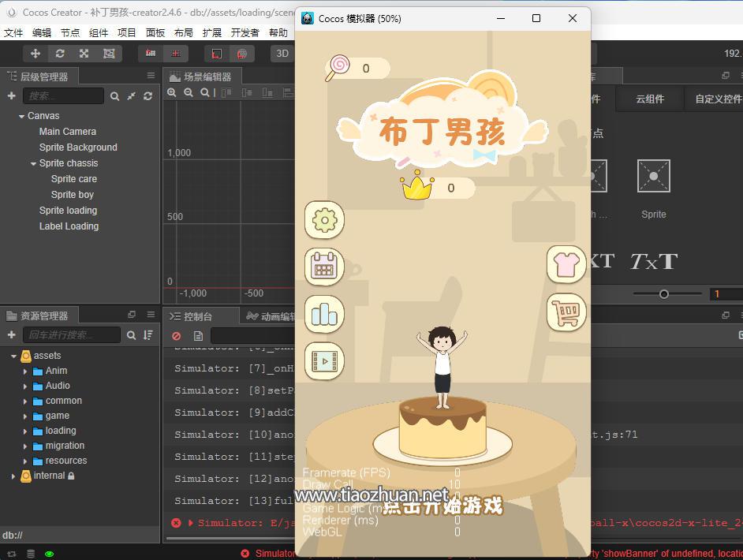Reset zoom in the scene editor
743x560 pixels.
[x=205, y=93]
